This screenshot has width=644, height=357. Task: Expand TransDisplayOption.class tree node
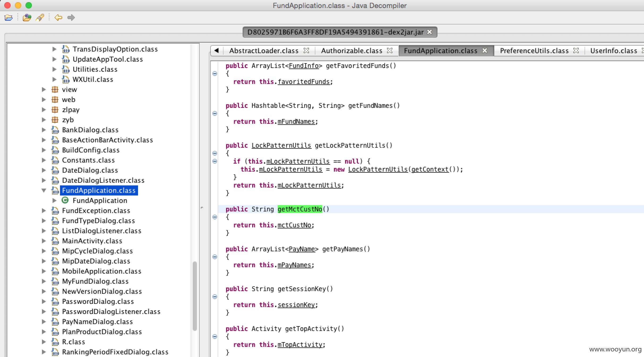click(54, 49)
